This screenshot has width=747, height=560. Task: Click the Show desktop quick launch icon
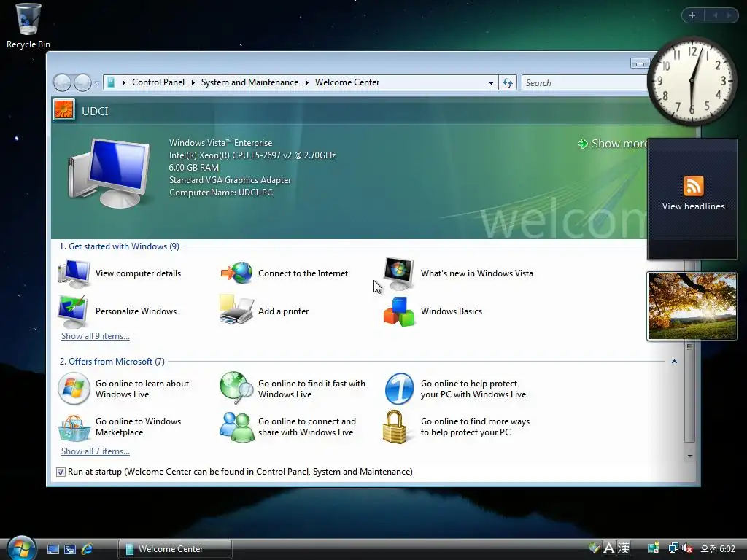pos(53,549)
